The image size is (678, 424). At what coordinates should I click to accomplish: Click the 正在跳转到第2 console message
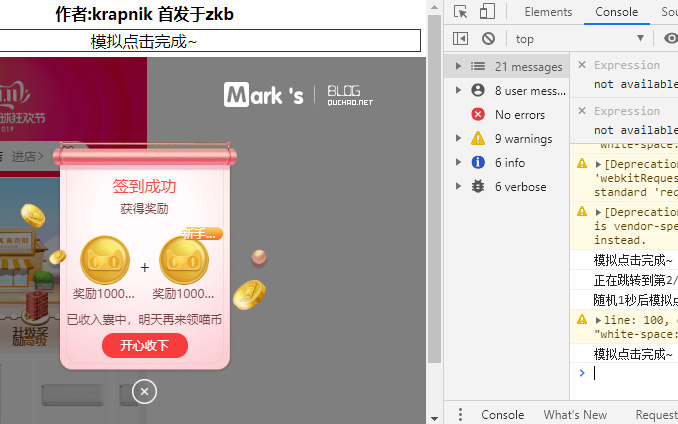[x=636, y=280]
